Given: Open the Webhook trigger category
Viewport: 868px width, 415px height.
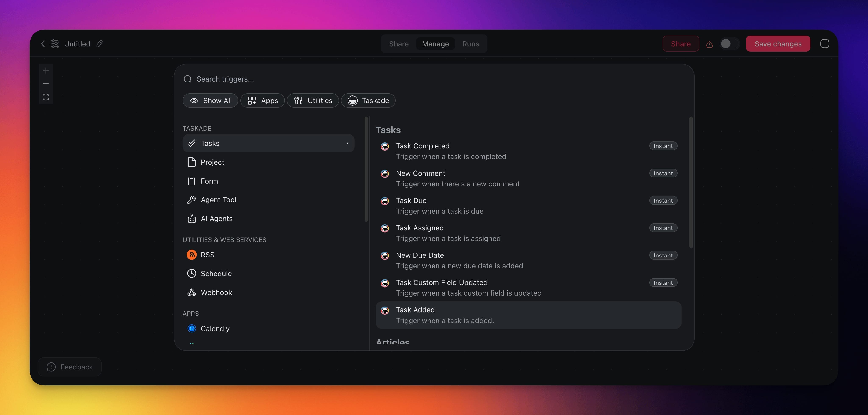Looking at the screenshot, I should point(216,292).
